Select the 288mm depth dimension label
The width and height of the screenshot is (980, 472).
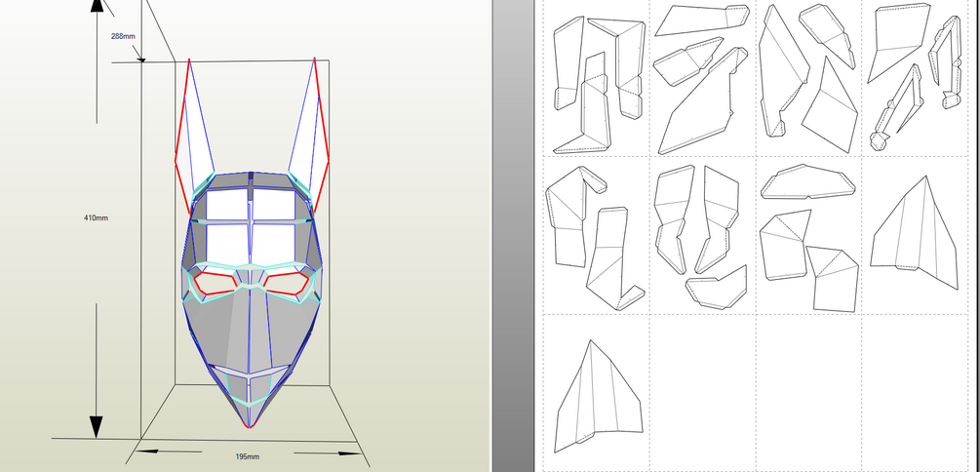click(123, 36)
